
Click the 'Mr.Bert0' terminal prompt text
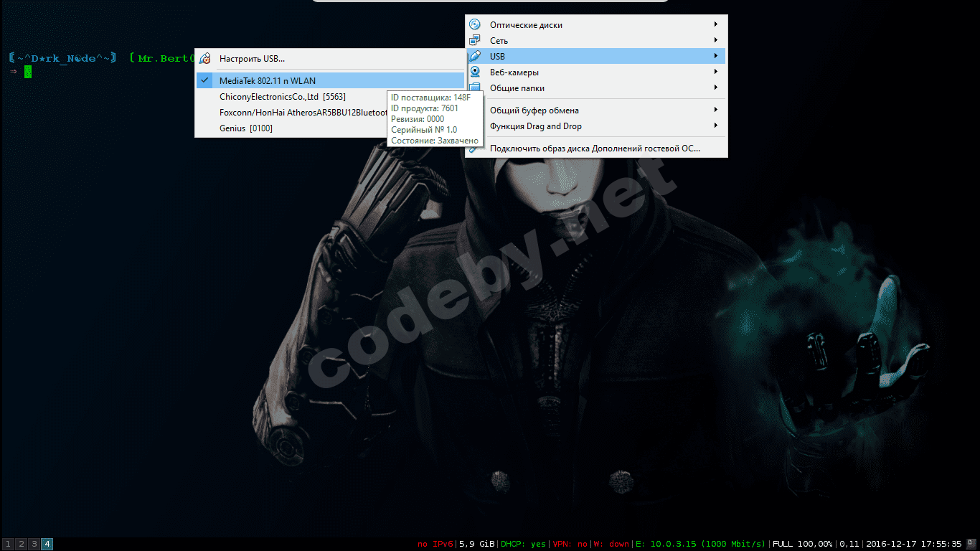pyautogui.click(x=166, y=58)
